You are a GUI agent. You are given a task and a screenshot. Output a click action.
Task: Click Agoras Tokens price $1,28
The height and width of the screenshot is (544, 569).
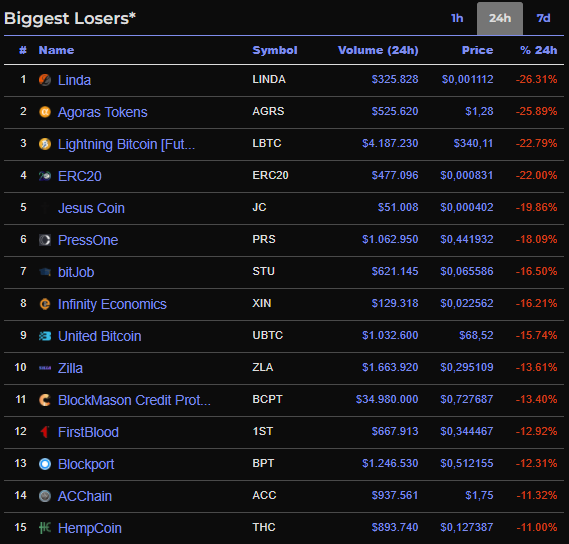[x=479, y=111]
